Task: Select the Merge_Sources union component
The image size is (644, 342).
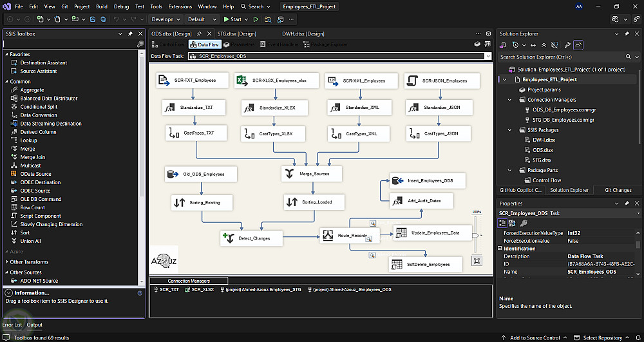Action: coord(312,174)
